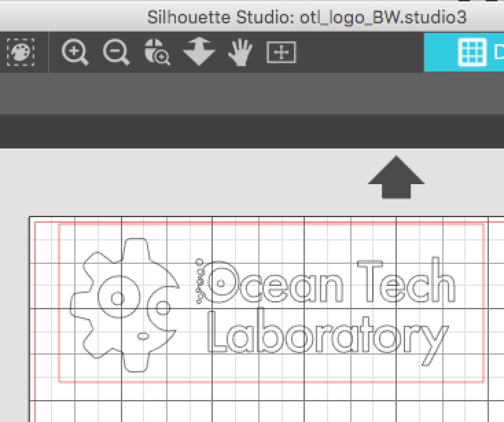Click the media feed direction arrow on canvas

pos(396,179)
